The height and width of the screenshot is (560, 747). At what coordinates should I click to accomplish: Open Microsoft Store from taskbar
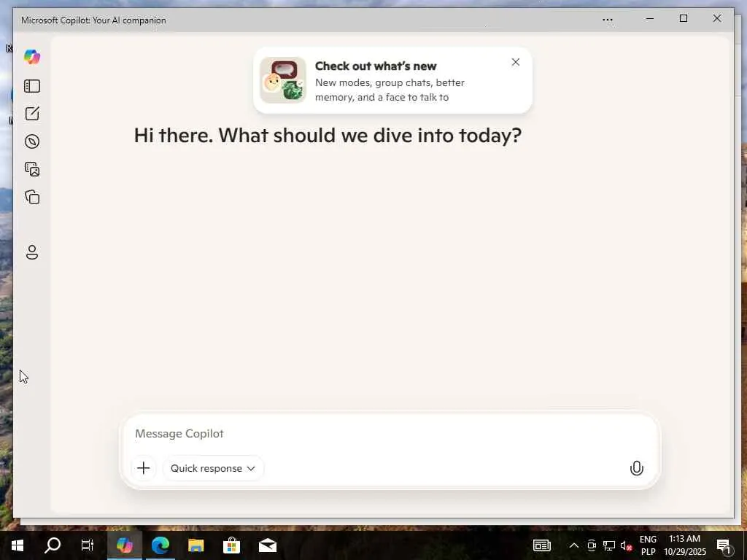point(231,545)
